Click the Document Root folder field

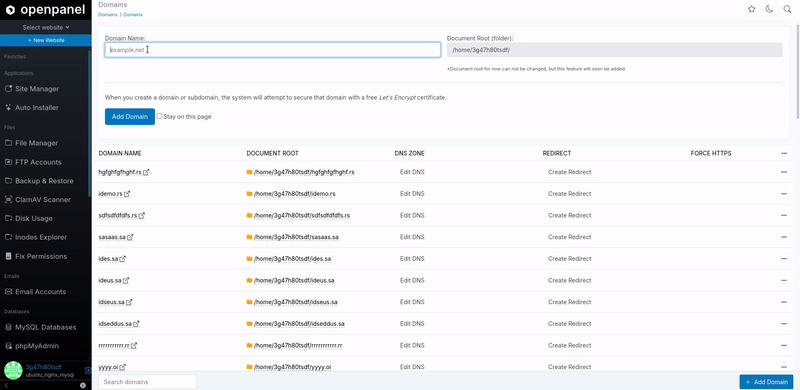point(614,50)
